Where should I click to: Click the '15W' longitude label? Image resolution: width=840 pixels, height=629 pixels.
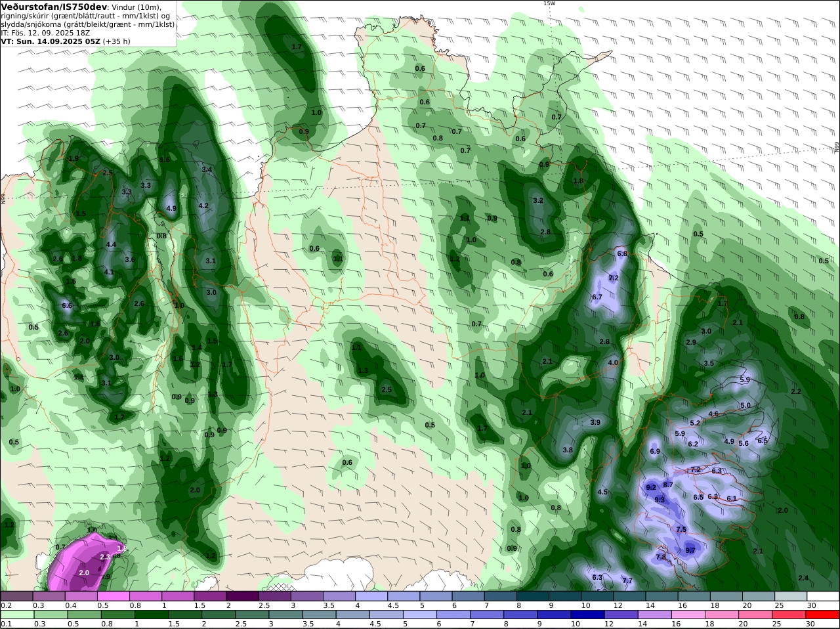(x=549, y=3)
